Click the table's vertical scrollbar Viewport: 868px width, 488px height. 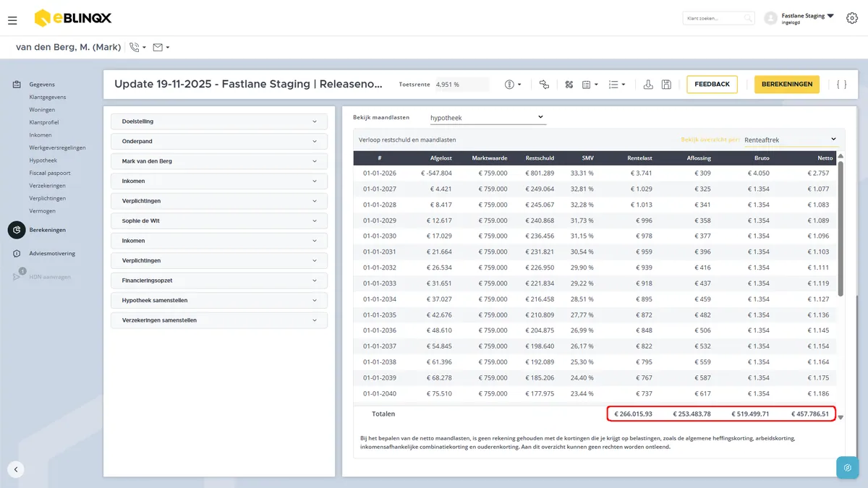point(841,228)
